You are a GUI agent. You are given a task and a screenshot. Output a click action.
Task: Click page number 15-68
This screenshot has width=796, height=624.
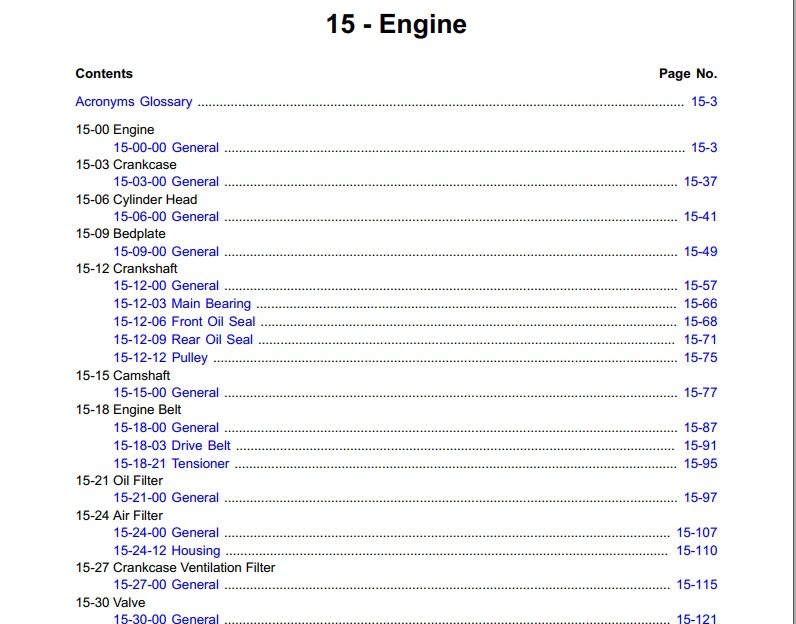[701, 321]
